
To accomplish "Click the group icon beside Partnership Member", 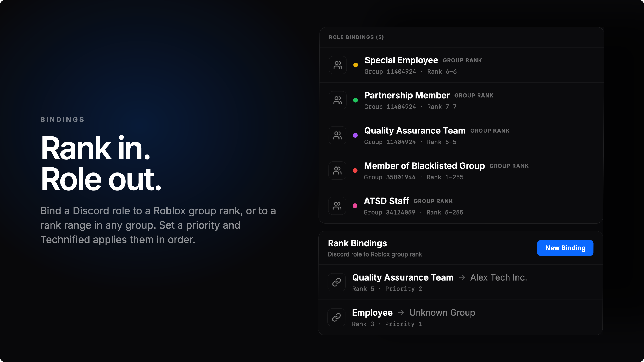I will 337,100.
